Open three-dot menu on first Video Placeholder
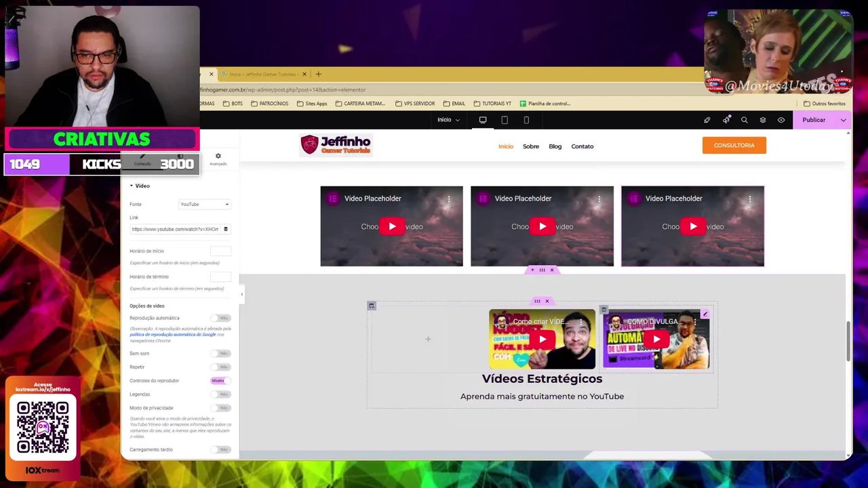The image size is (868, 488). 449,199
